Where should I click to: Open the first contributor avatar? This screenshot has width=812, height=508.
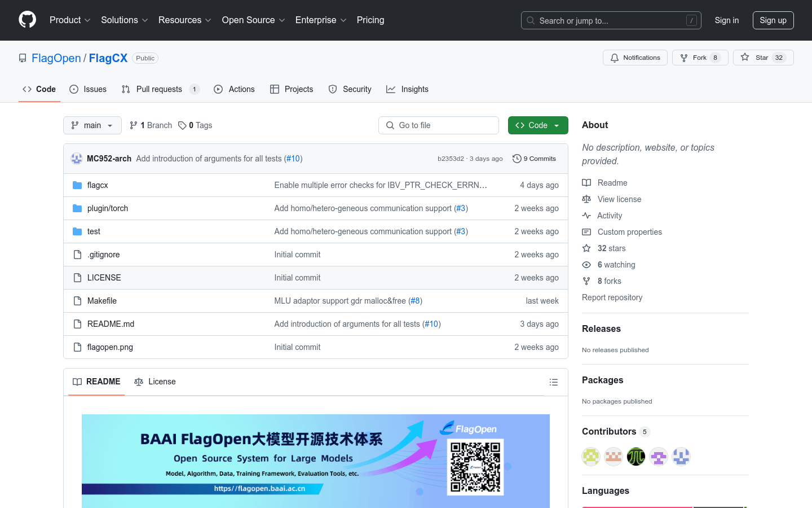[591, 456]
